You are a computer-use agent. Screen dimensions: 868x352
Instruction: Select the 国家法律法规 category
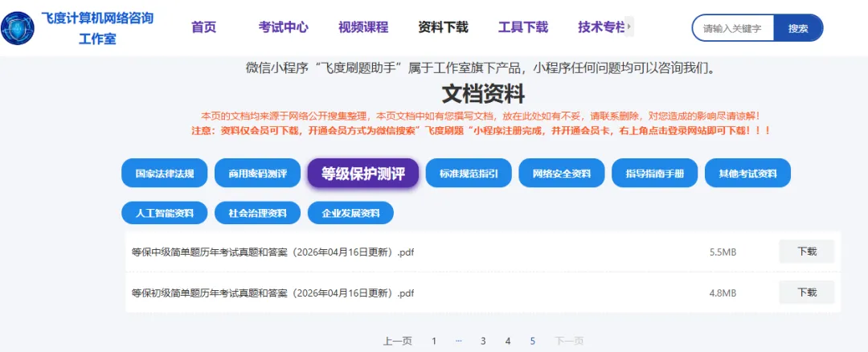click(165, 174)
